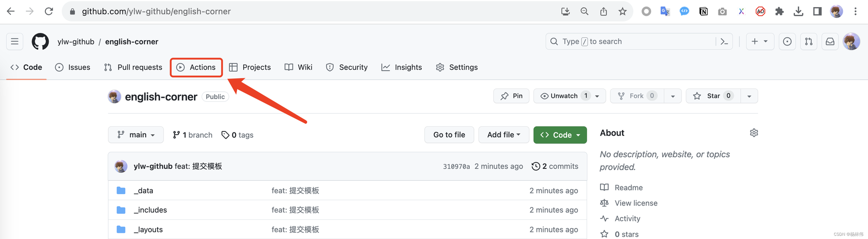This screenshot has height=239, width=868.
Task: Expand the main branch dropdown
Action: 136,135
